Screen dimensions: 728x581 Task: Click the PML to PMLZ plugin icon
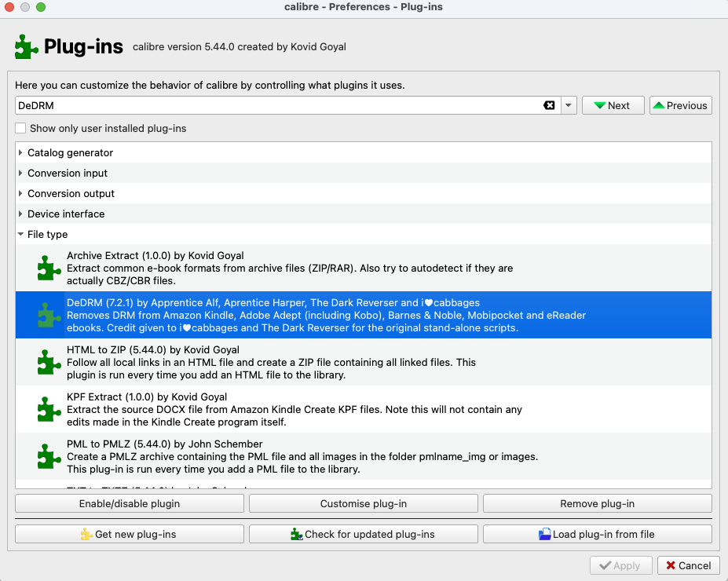[x=49, y=456]
